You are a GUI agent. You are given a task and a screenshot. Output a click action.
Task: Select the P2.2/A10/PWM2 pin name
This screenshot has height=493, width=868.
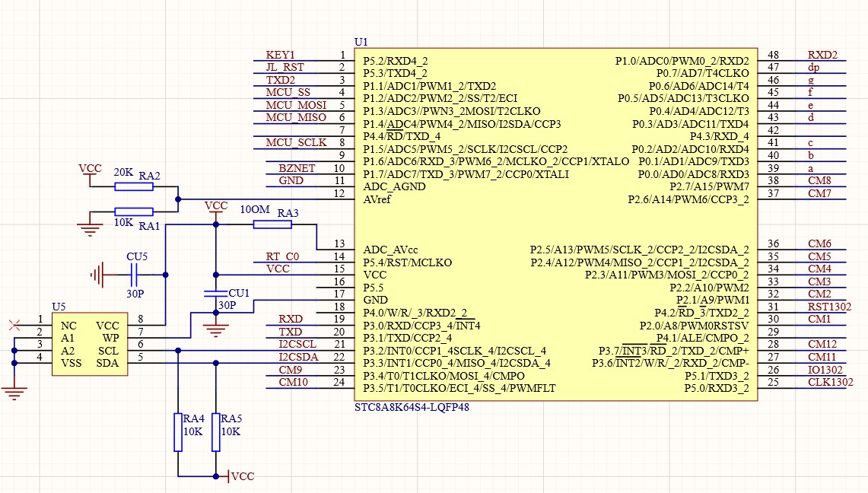click(x=709, y=288)
